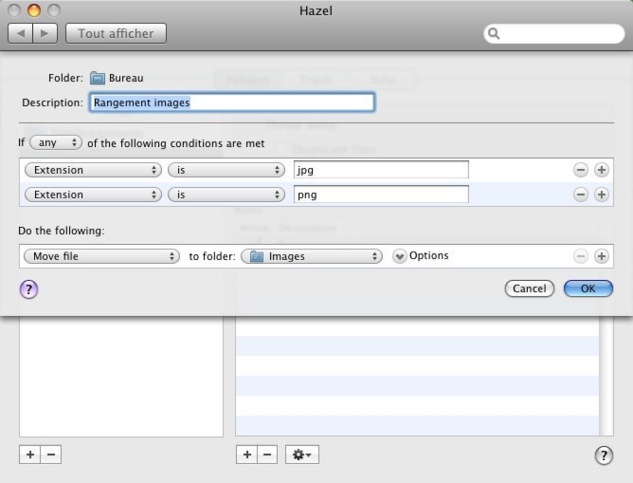
Task: Open help with the purple question mark
Action: [x=29, y=290]
